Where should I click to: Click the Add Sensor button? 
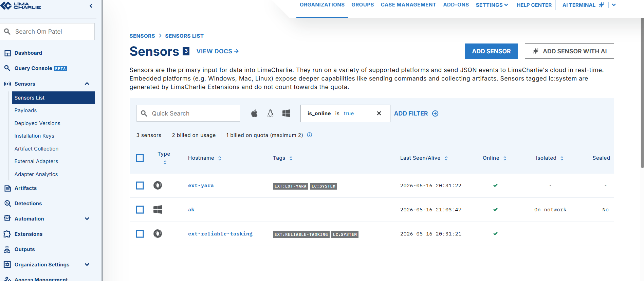(491, 51)
